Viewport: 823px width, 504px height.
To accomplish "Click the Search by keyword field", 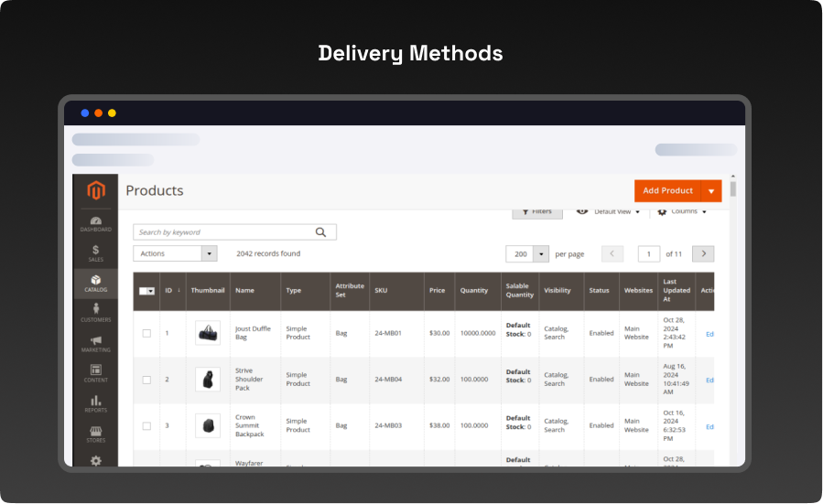I will [x=224, y=232].
